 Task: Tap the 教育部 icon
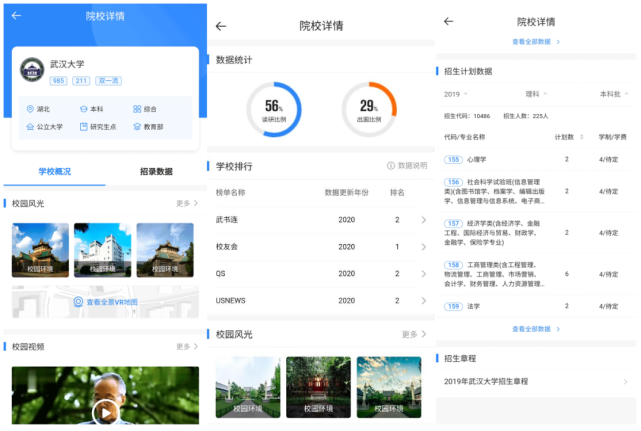[x=137, y=127]
